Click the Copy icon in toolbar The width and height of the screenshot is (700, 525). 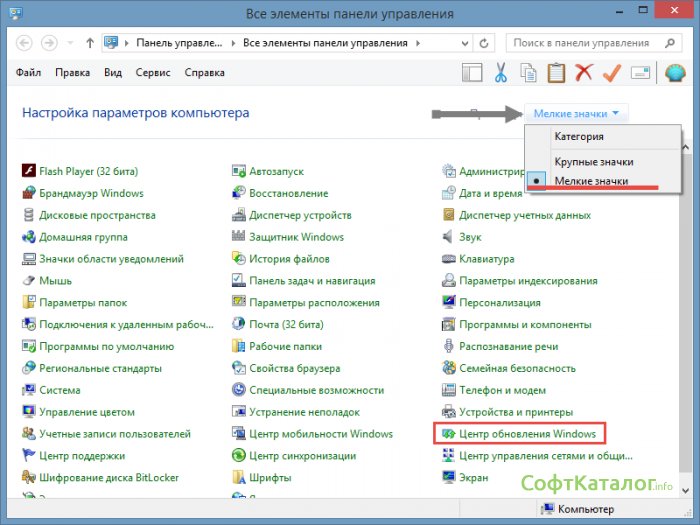pos(528,73)
